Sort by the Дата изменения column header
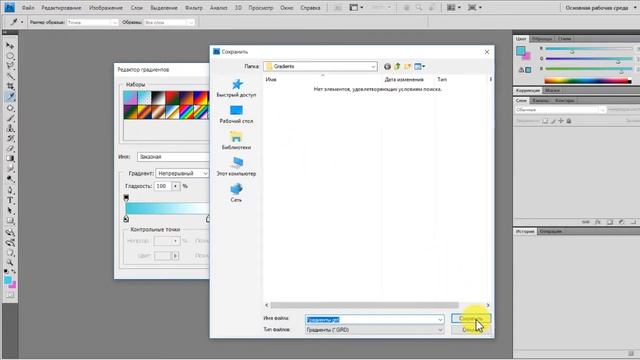This screenshot has width=640, height=360. coord(404,79)
